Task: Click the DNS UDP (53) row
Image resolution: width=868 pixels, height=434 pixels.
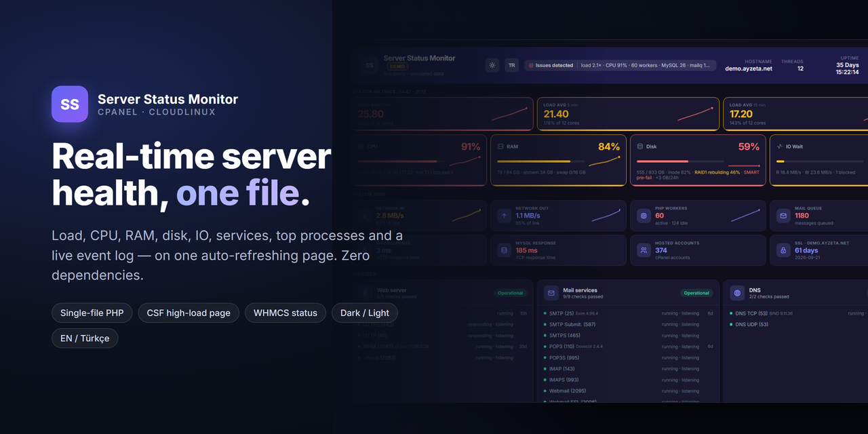Action: (x=799, y=324)
